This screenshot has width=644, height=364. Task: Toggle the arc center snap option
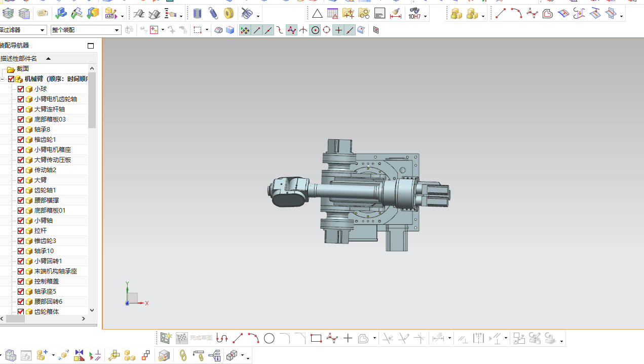(315, 30)
